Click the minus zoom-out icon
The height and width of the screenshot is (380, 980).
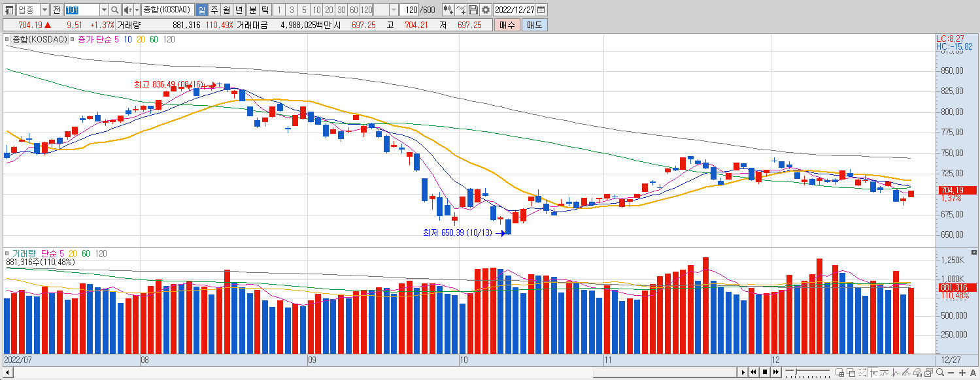tap(951, 373)
